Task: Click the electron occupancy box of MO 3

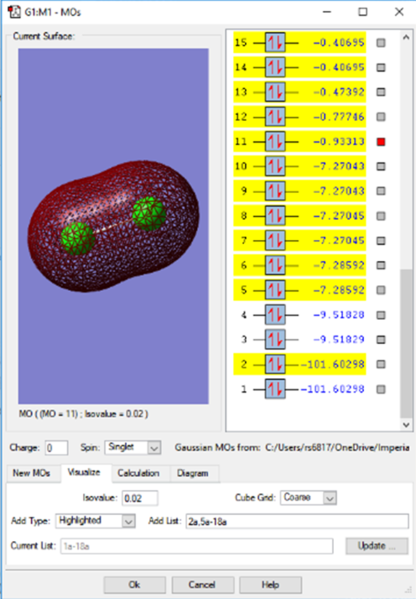Action: point(275,340)
